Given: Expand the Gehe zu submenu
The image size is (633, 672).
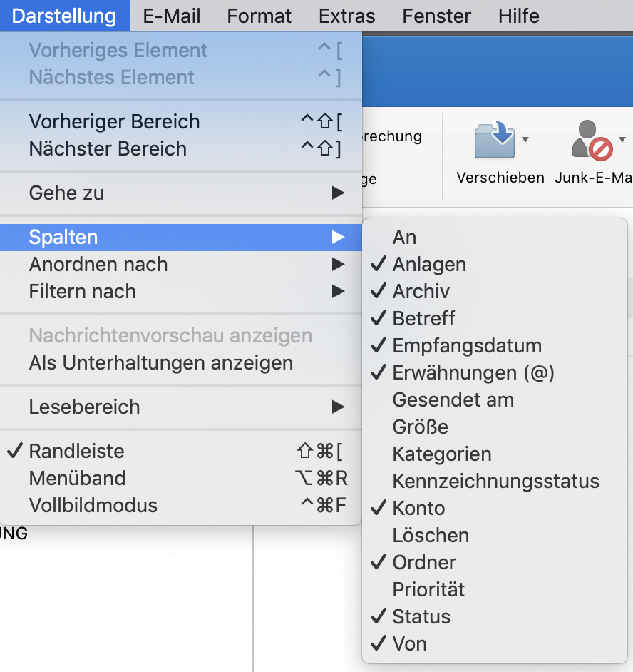Looking at the screenshot, I should [x=181, y=193].
